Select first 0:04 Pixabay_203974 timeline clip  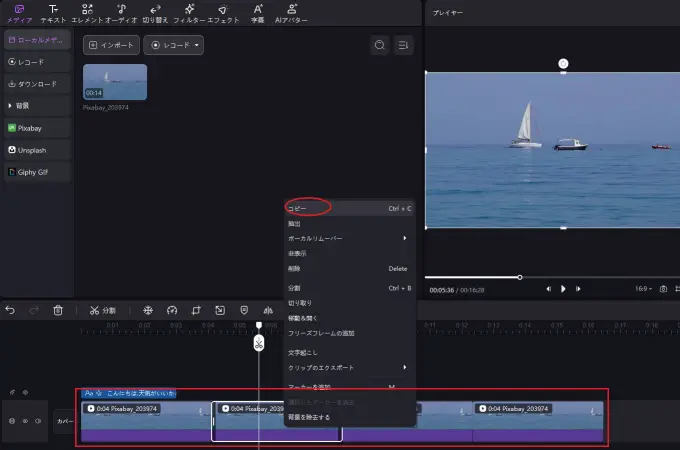pos(146,421)
